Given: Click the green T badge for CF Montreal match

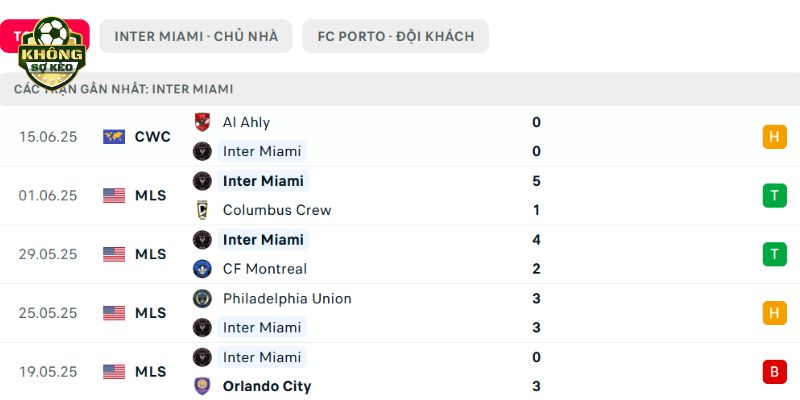Looking at the screenshot, I should [774, 254].
